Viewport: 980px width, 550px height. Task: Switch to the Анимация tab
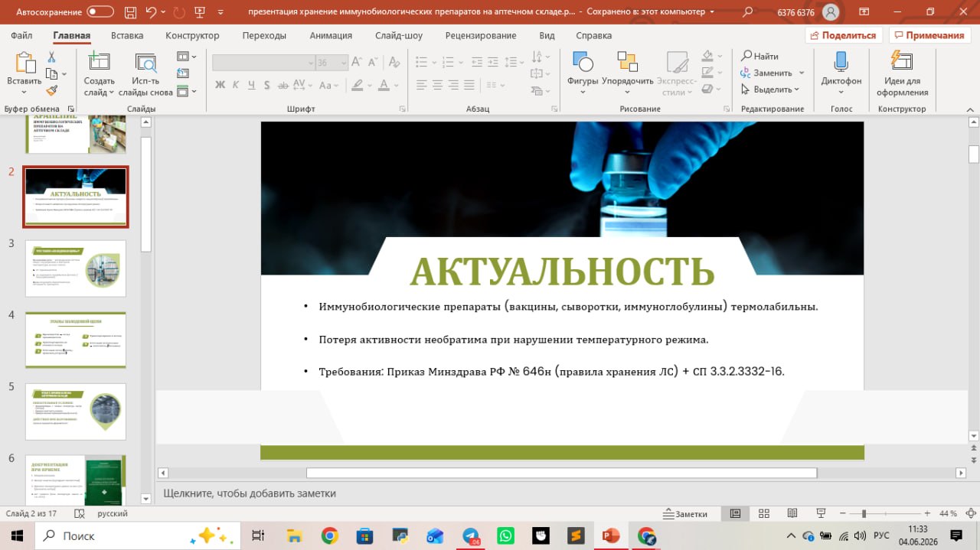331,35
